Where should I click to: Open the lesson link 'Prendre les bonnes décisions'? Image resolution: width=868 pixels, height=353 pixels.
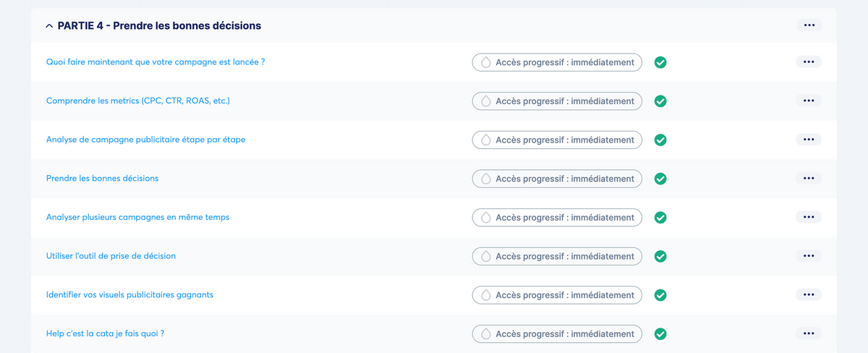pos(102,178)
